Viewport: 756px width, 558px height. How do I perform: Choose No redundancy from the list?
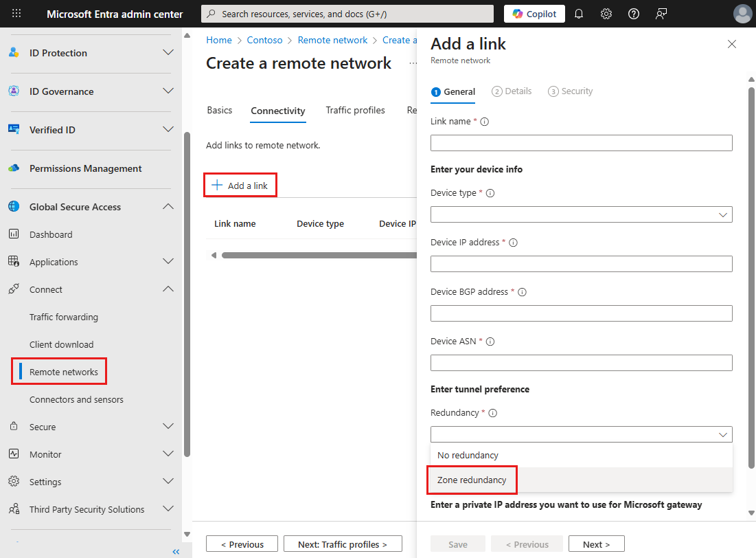coord(468,455)
